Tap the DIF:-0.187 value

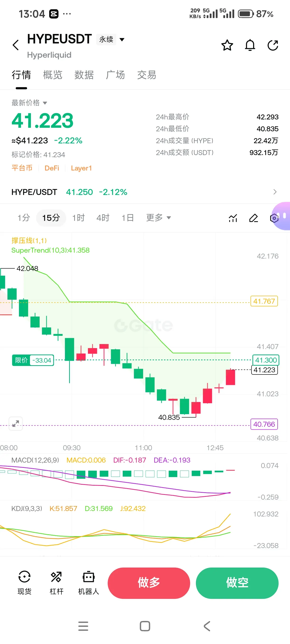pyautogui.click(x=130, y=460)
